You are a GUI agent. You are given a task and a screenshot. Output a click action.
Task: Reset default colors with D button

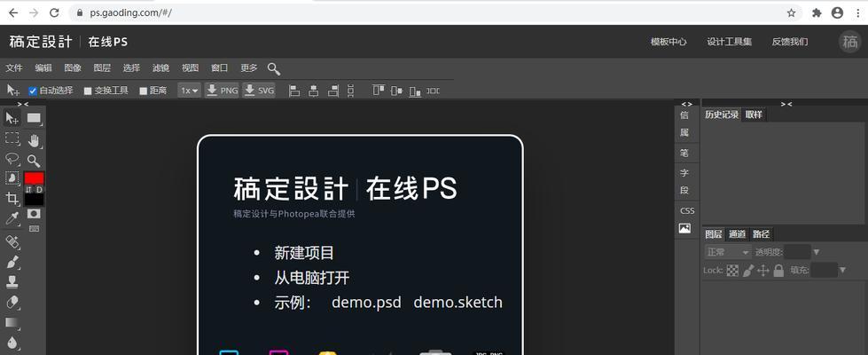(39, 189)
